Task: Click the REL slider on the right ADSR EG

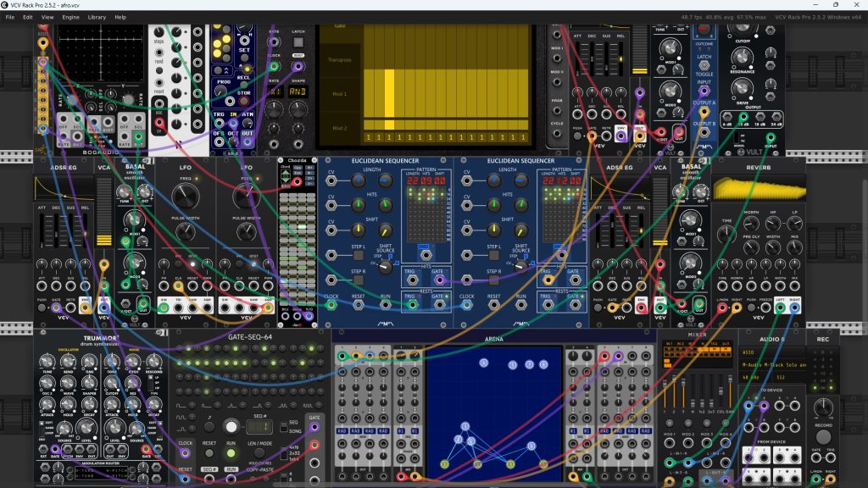Action: click(x=641, y=230)
